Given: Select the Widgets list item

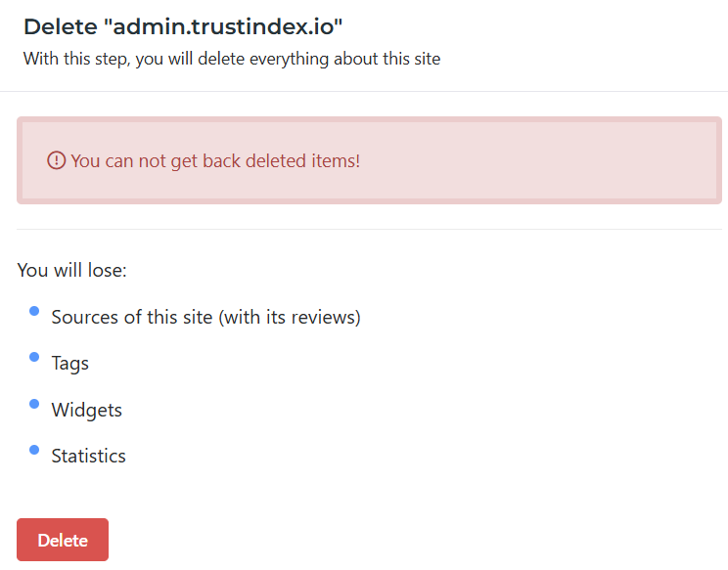Looking at the screenshot, I should click(x=87, y=410).
